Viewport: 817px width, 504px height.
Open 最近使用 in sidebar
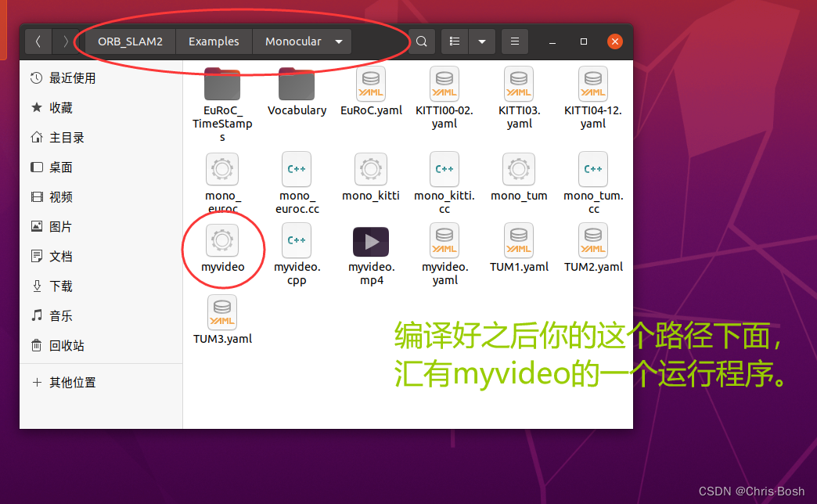coord(101,78)
